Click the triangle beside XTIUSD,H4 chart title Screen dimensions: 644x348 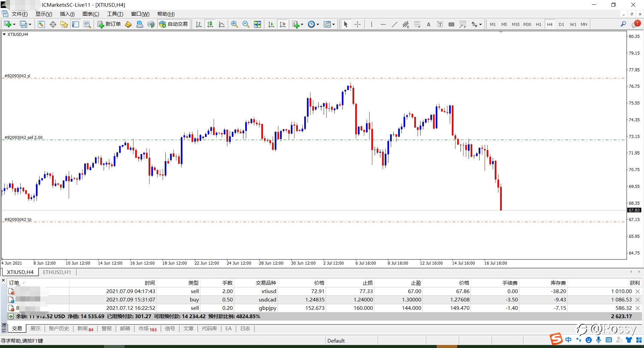click(x=4, y=34)
